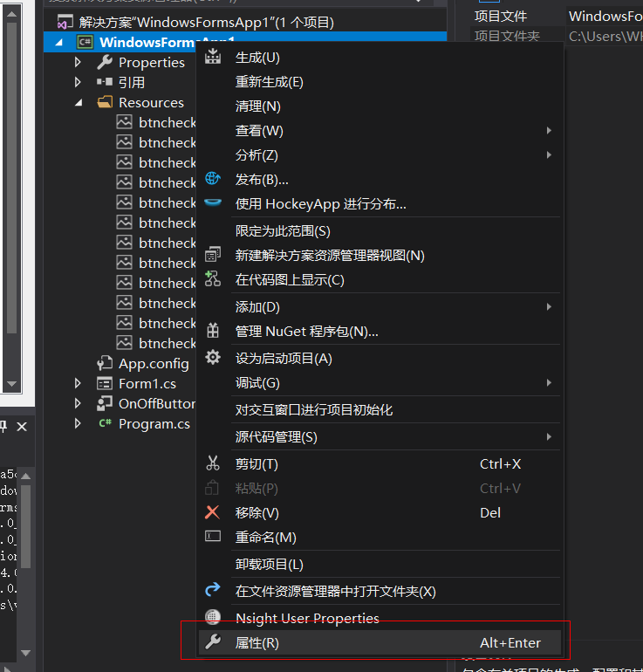Click the red Remove (移除) X icon
The width and height of the screenshot is (643, 672).
pyautogui.click(x=213, y=512)
